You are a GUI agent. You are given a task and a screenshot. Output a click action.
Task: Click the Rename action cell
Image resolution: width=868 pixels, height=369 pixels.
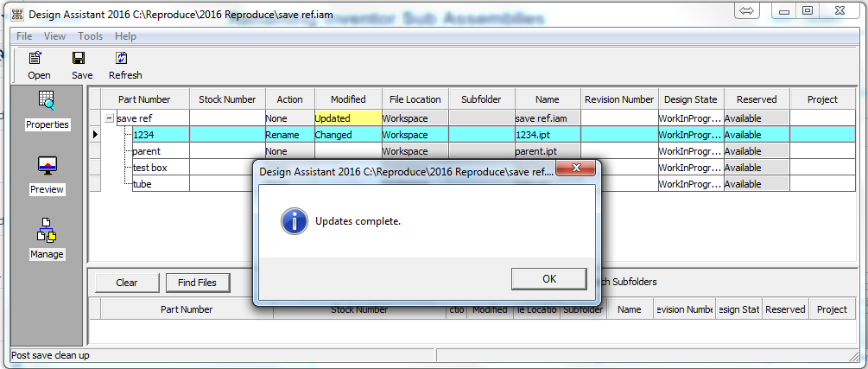[290, 135]
